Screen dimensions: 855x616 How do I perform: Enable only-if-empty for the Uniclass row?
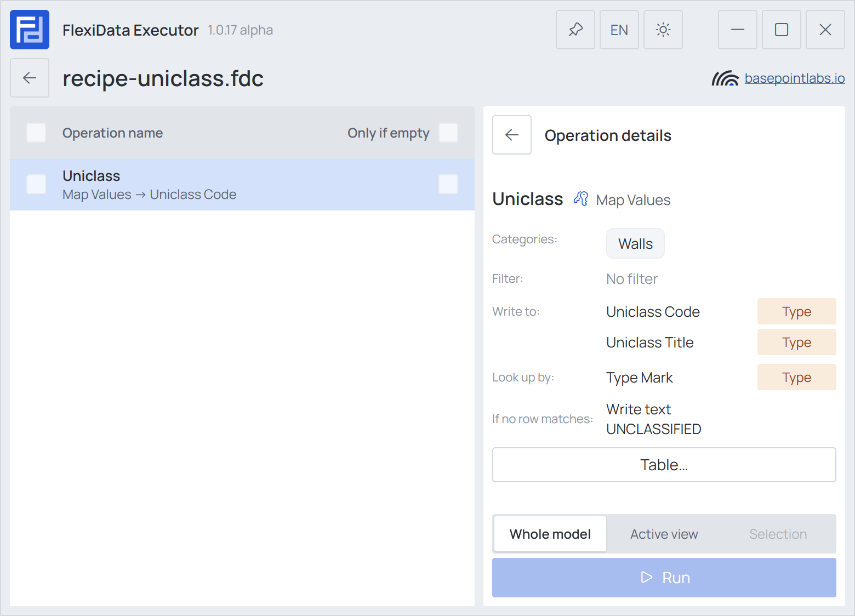pos(448,184)
